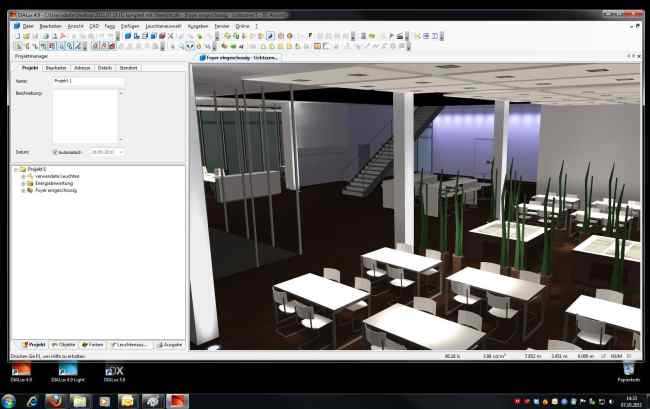Image resolution: width=650 pixels, height=409 pixels.
Task: Open Internet Explorer from the taskbar
Action: 32,401
